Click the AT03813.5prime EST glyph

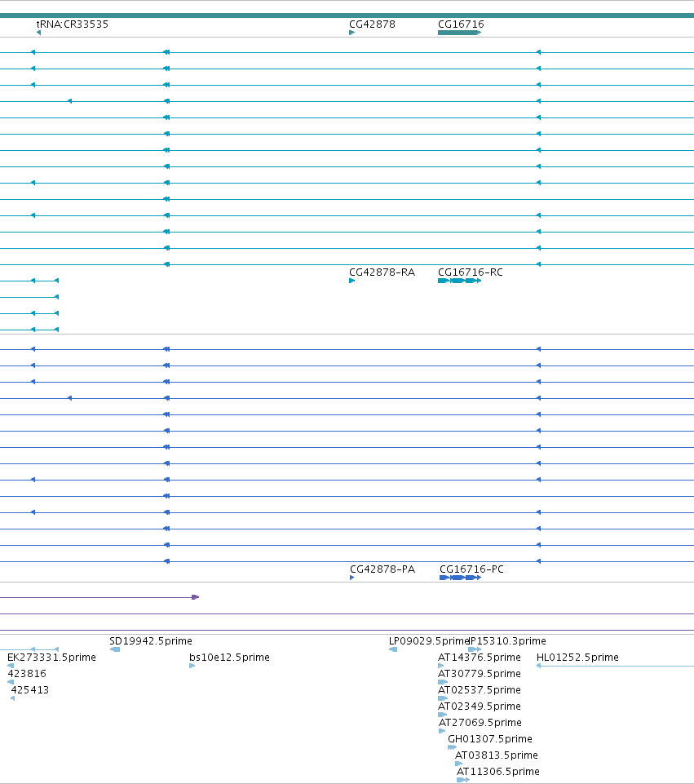click(x=458, y=764)
